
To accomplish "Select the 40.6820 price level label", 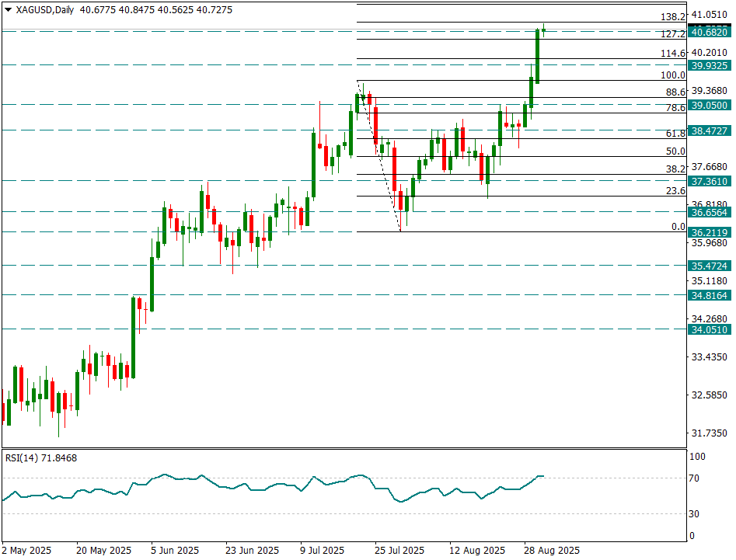I will 710,32.
